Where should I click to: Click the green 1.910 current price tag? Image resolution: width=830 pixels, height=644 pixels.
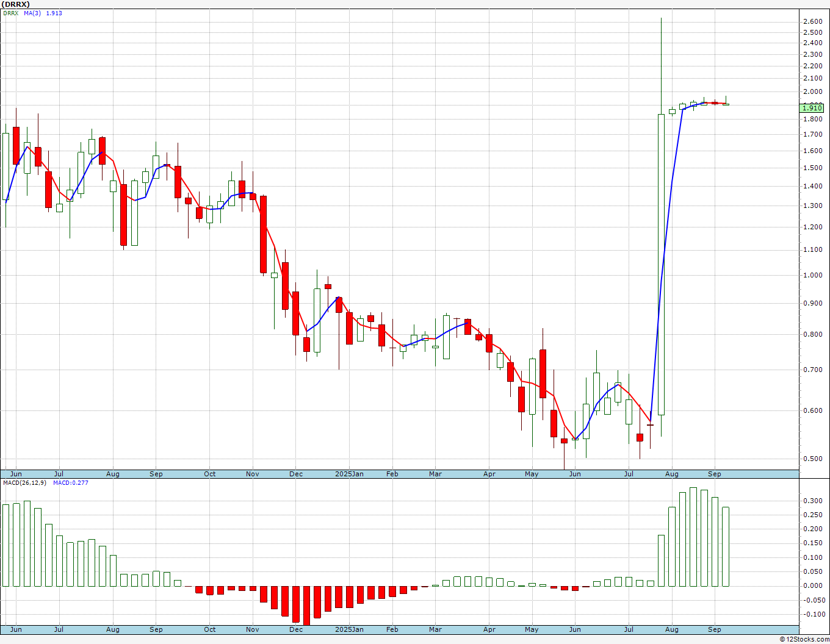click(x=812, y=108)
